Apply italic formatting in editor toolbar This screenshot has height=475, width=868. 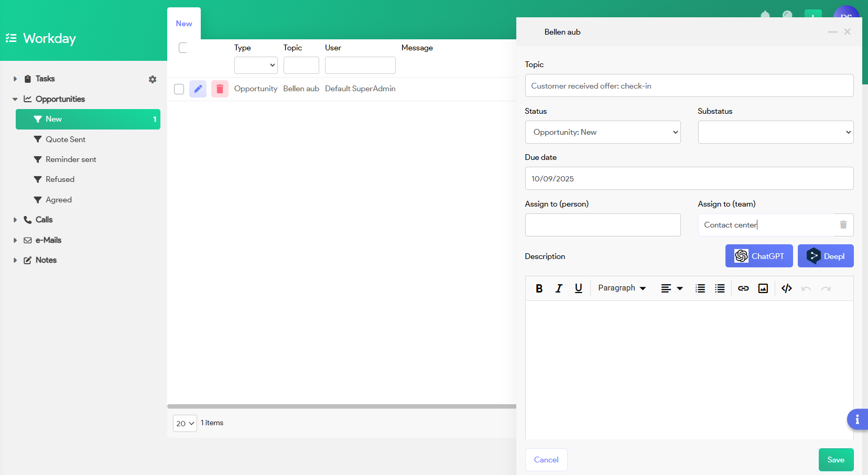(559, 288)
